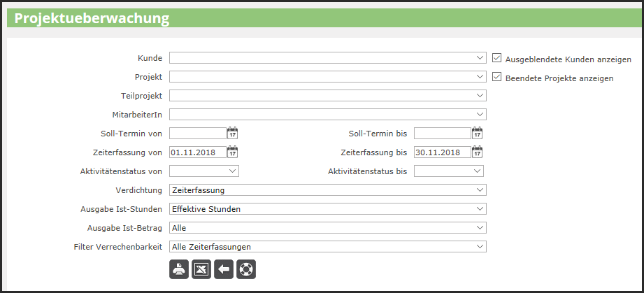Click the print report icon

179,270
